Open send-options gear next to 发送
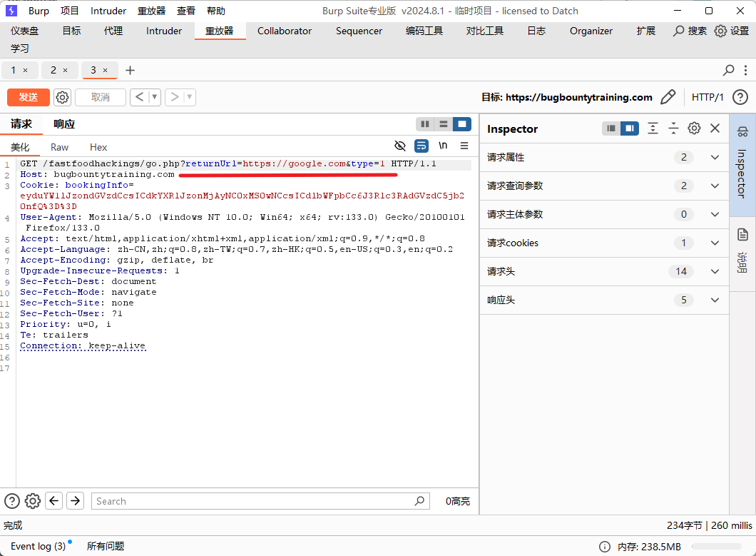Viewport: 756px width, 556px height. click(62, 98)
